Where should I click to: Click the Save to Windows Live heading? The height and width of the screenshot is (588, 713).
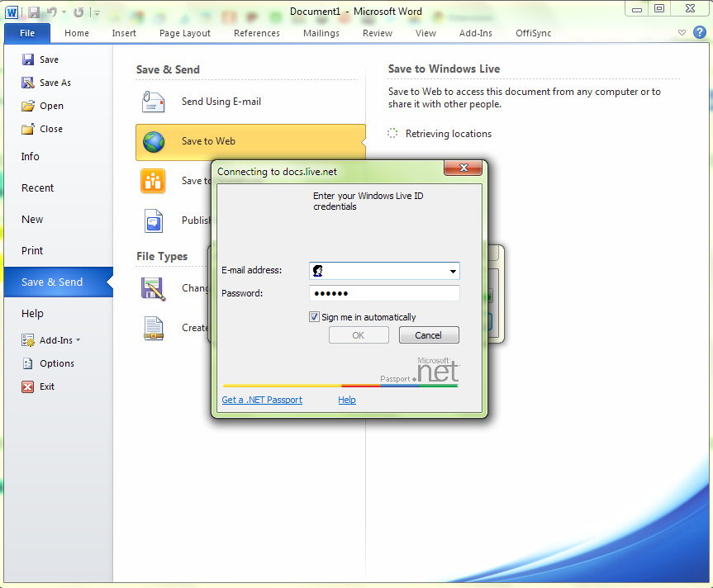pos(444,69)
